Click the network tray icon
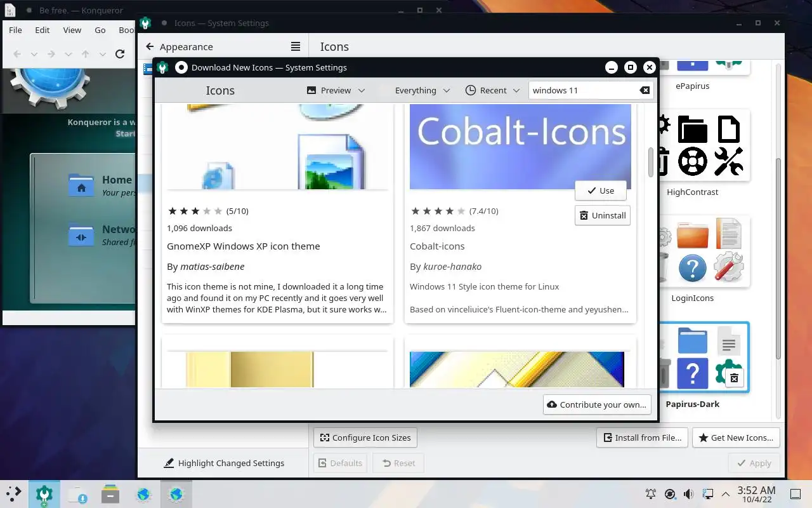Screen dimensions: 812x508 [x=707, y=494]
